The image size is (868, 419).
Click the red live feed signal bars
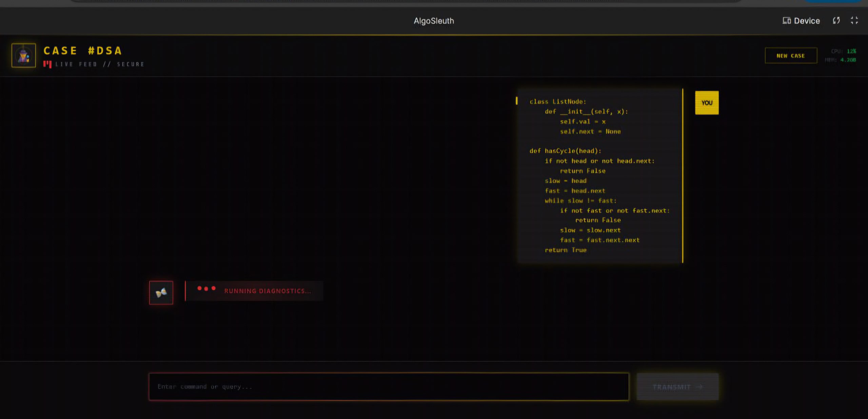pos(47,64)
